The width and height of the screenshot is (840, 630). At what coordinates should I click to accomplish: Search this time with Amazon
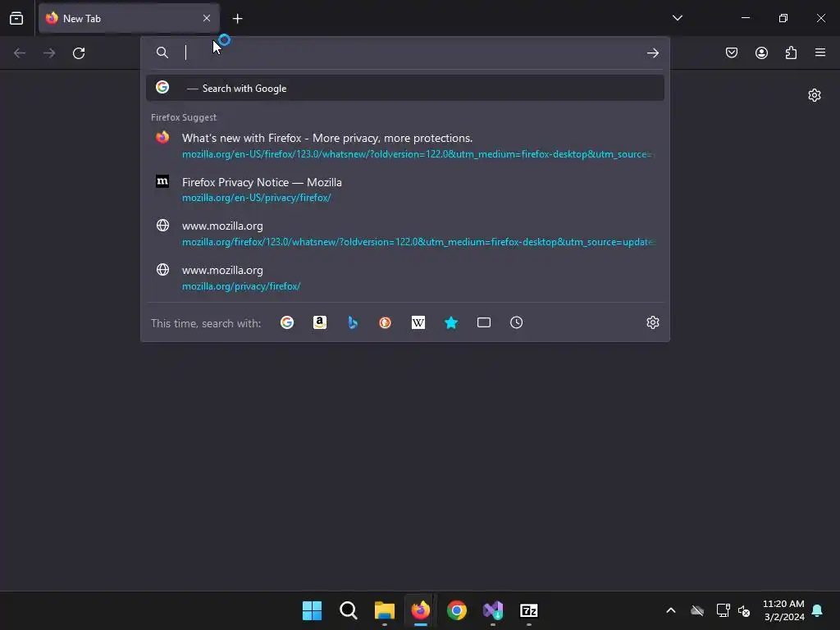pyautogui.click(x=320, y=322)
